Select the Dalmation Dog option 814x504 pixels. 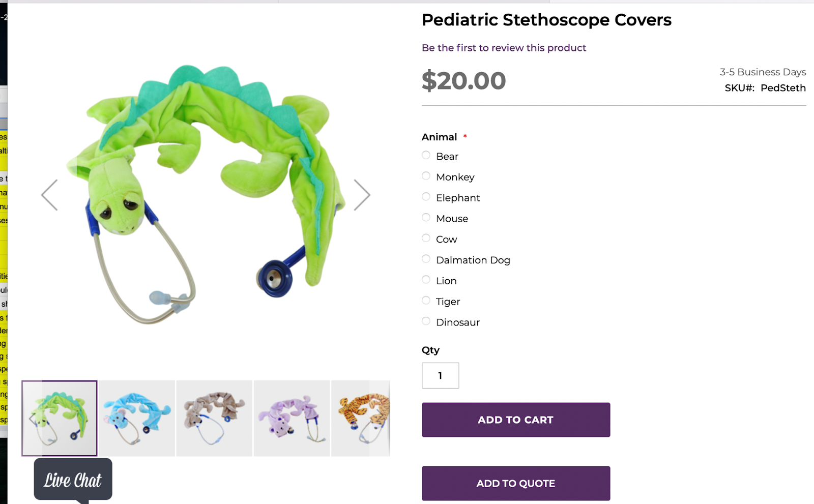[425, 258]
